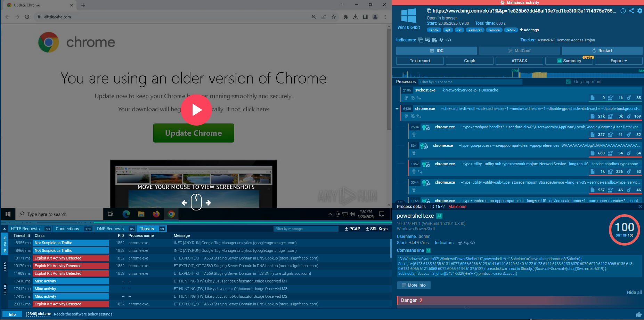Image resolution: width=644 pixels, height=320 pixels.
Task: Click the Filter by PID or name field
Action: click(470, 82)
